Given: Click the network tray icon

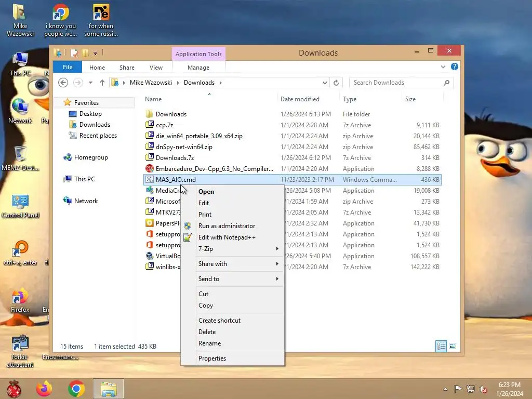Looking at the screenshot, I should point(471,389).
